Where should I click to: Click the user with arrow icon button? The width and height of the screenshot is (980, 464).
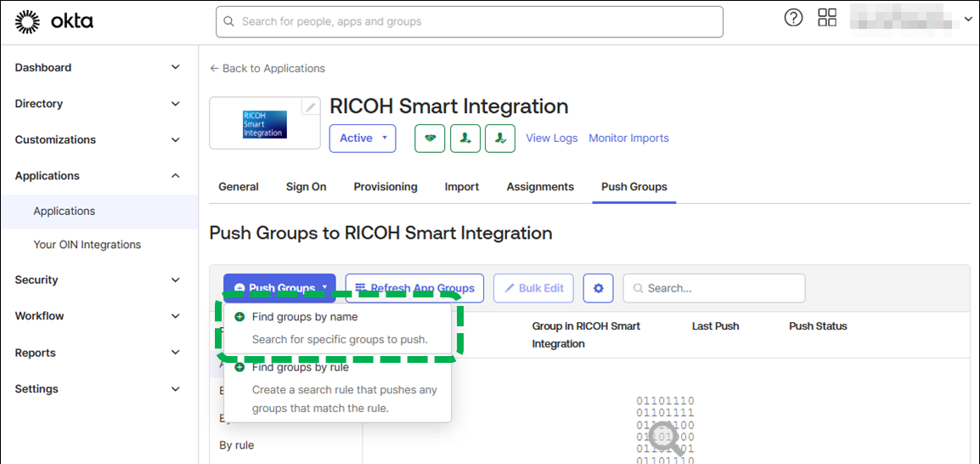pos(465,139)
